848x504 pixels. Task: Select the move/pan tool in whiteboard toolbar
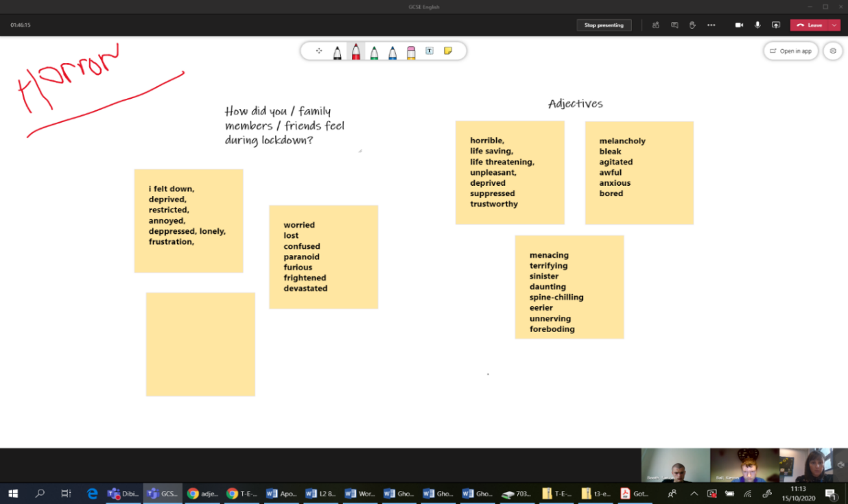[x=319, y=51]
